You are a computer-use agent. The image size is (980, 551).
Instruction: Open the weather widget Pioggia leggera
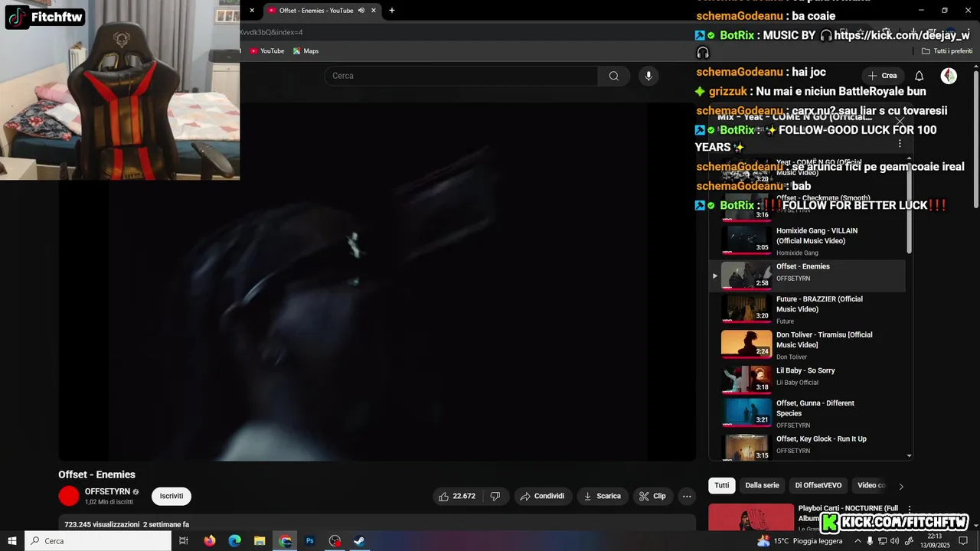coord(799,541)
